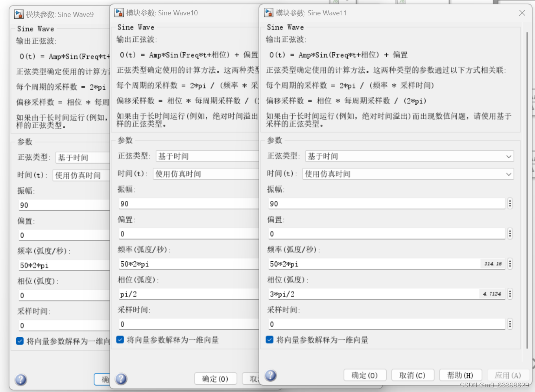This screenshot has height=392, width=535.
Task: Open options menu beside the 相位 field showing 4.7124
Action: (510, 294)
